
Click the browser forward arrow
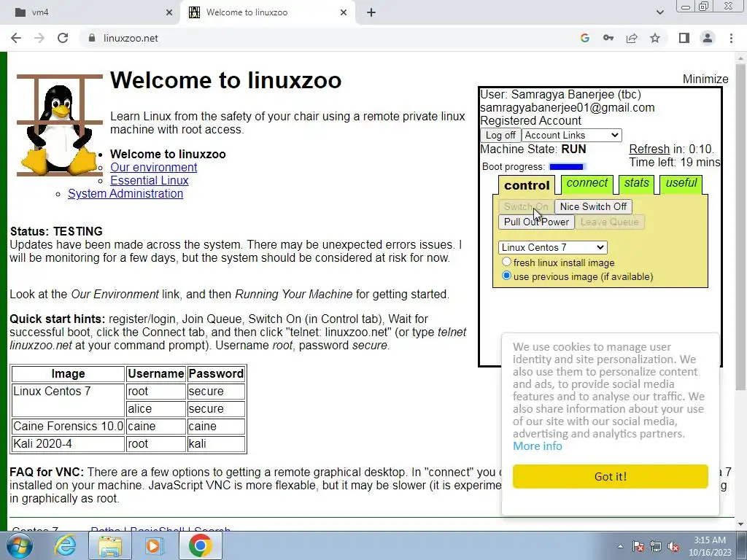pos(39,38)
